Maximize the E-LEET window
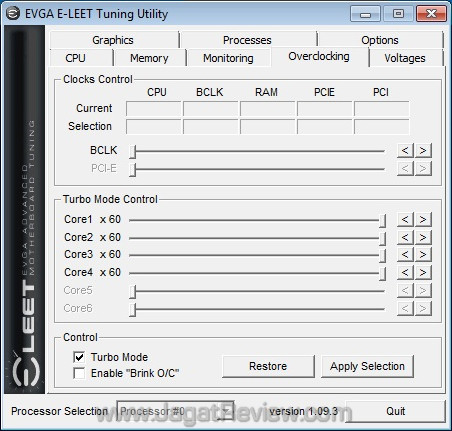 point(398,14)
